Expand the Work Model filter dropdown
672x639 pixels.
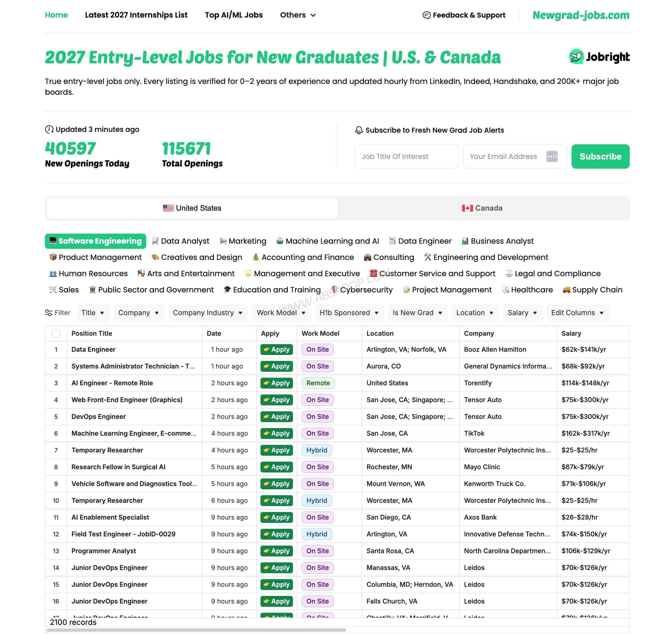(x=281, y=313)
